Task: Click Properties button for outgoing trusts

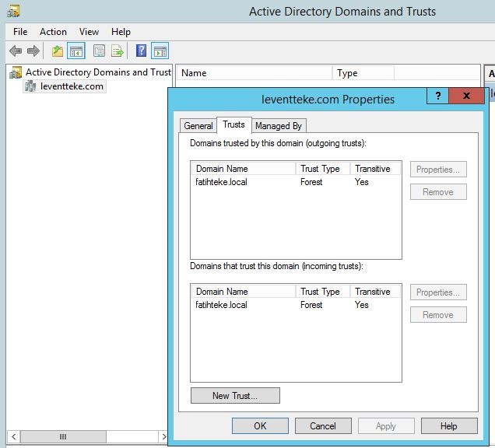Action: tap(438, 170)
